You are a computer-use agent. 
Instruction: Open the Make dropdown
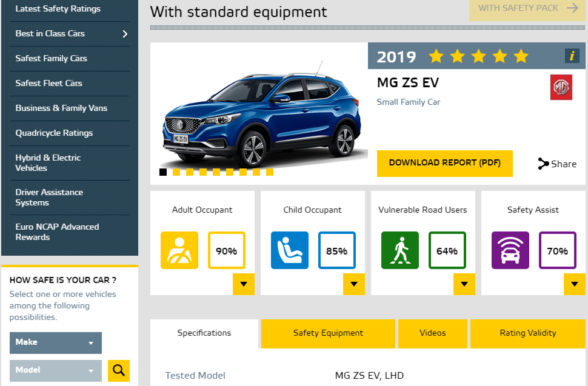point(56,342)
